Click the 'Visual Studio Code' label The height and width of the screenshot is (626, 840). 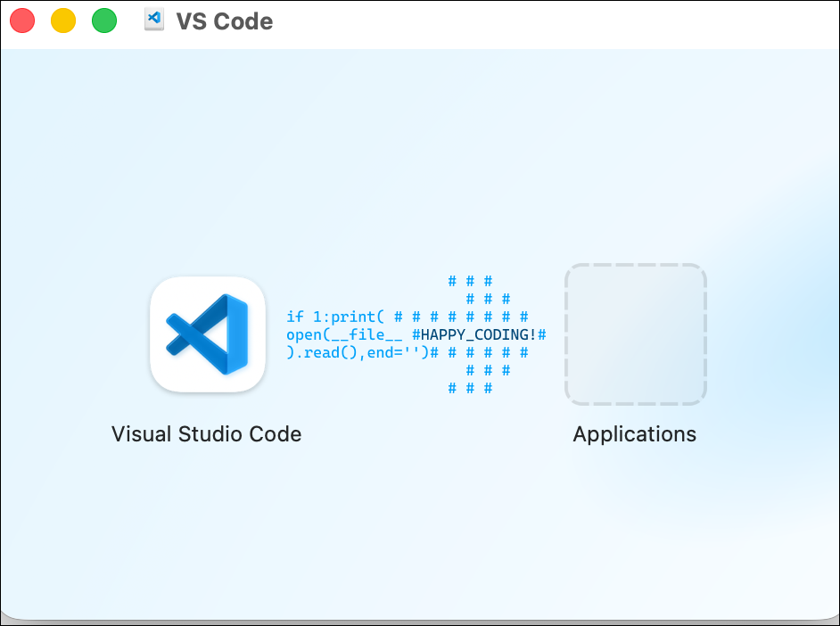[206, 433]
